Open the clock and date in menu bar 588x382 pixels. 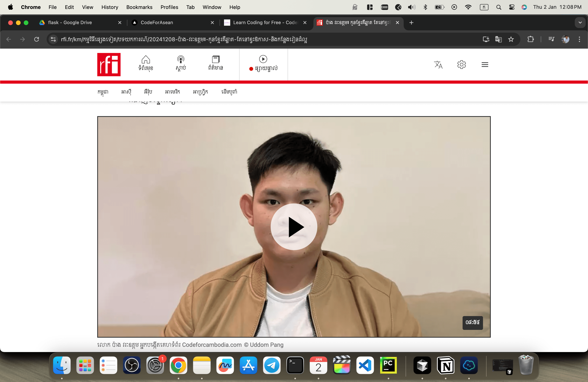(557, 7)
